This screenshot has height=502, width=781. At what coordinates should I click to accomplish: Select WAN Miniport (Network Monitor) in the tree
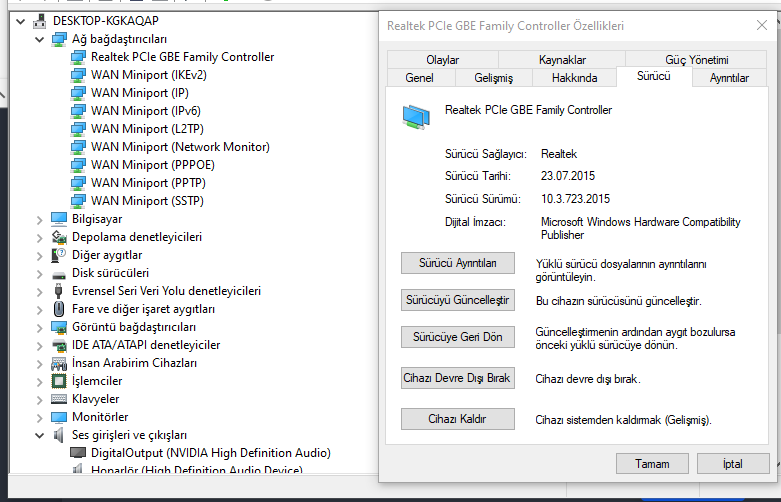point(180,147)
